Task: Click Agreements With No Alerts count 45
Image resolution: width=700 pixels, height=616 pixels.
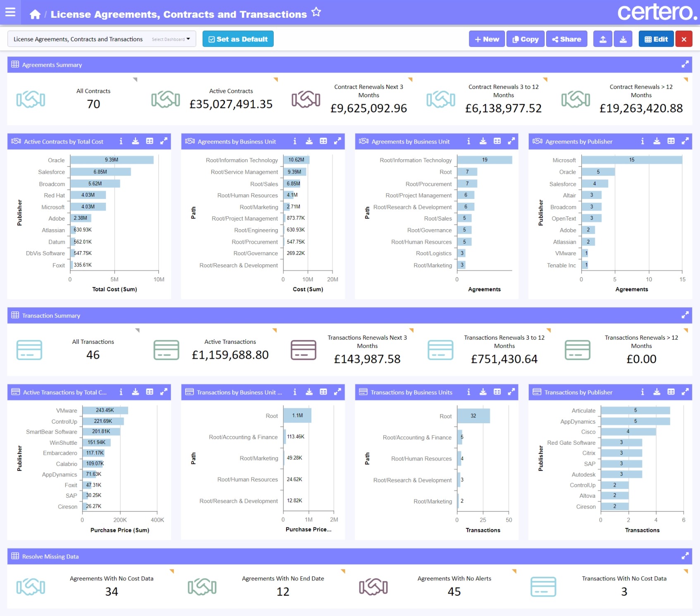Action: click(454, 592)
